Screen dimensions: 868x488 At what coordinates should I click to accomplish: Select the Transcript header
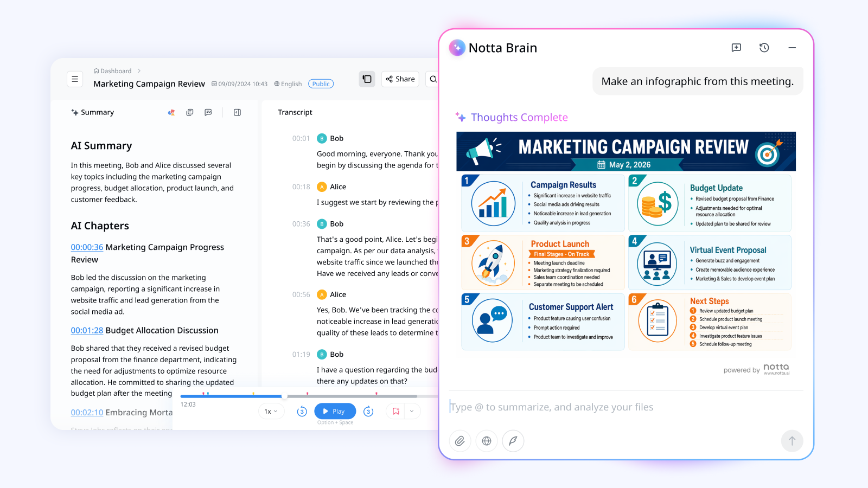pos(295,112)
